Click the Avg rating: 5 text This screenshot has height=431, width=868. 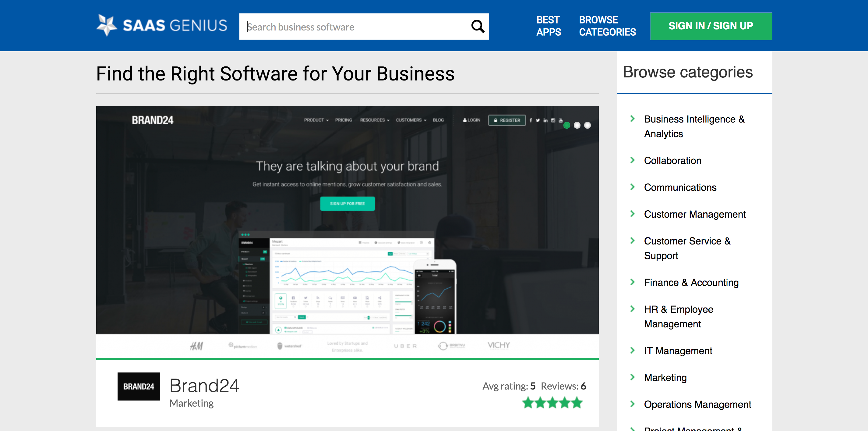[509, 386]
